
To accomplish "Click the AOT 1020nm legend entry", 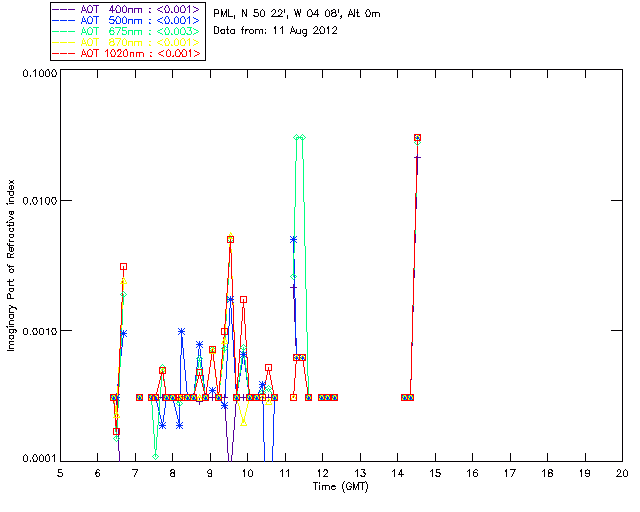I will [127, 53].
